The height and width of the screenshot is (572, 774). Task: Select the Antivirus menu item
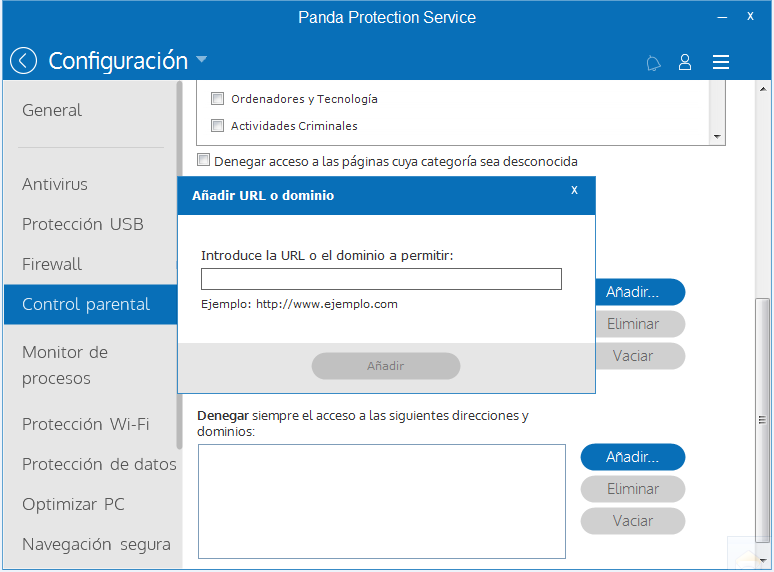click(55, 184)
